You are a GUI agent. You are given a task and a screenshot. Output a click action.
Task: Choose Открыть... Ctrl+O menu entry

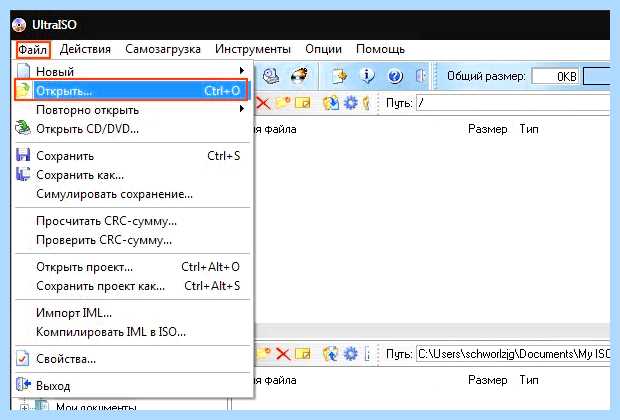click(x=132, y=91)
